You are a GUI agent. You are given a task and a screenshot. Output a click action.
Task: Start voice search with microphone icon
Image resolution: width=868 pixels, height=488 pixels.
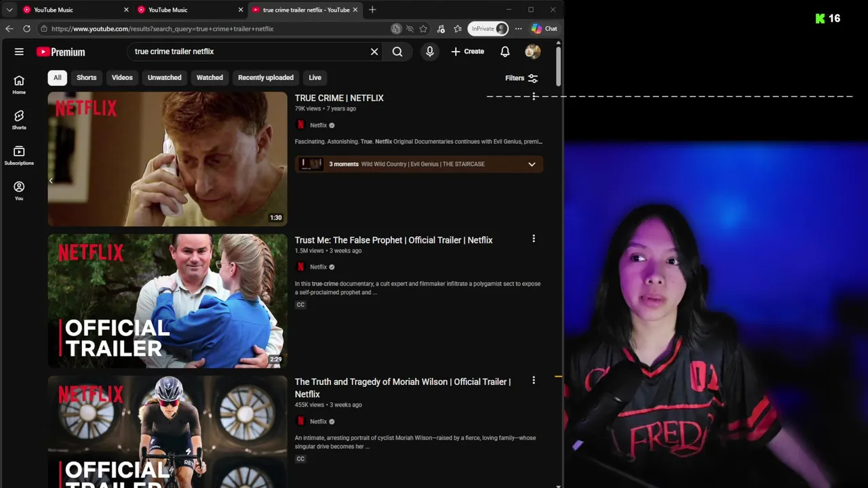coord(430,52)
